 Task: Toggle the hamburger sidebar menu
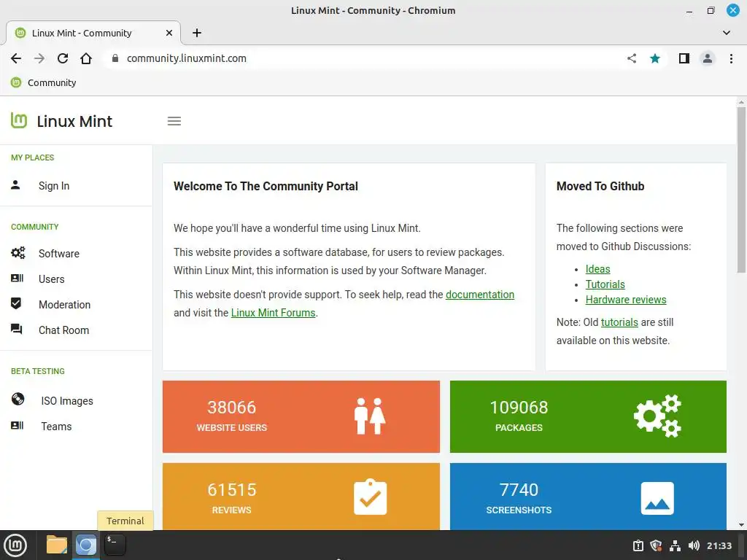(x=174, y=122)
